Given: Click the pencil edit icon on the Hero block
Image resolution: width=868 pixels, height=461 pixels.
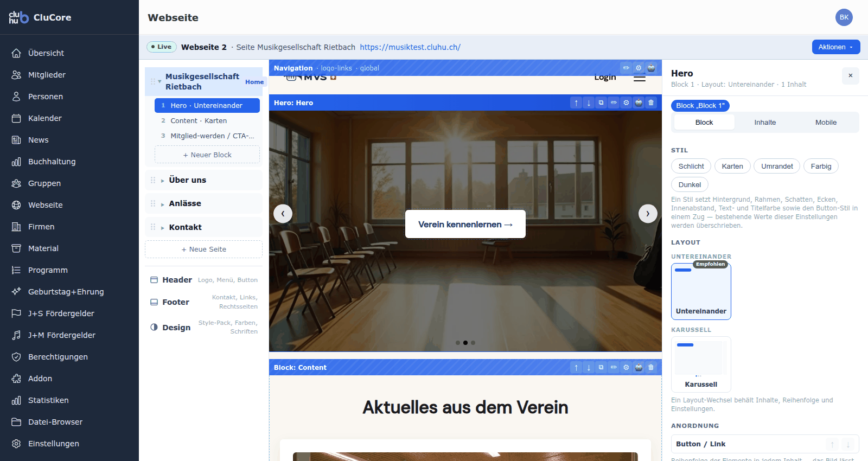Looking at the screenshot, I should tap(614, 103).
